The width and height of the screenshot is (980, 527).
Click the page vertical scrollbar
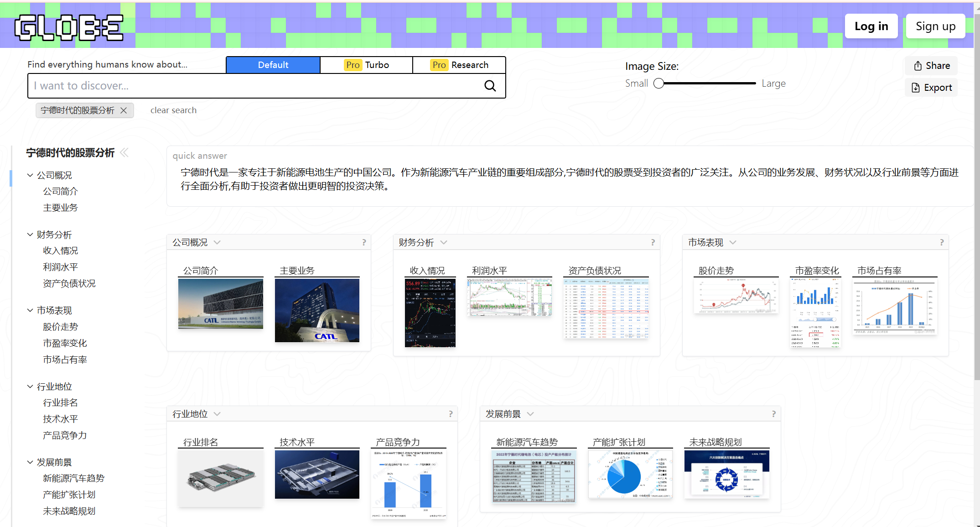(x=976, y=196)
